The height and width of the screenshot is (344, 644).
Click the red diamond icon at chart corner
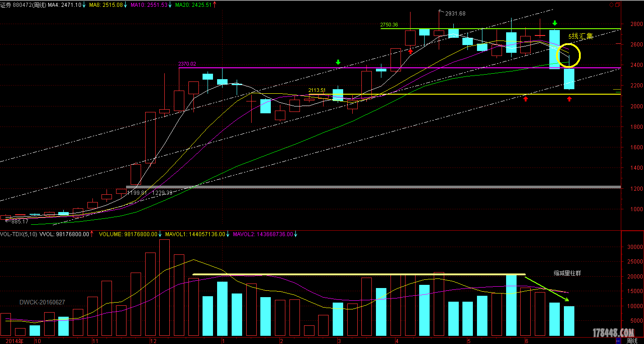(x=611, y=5)
